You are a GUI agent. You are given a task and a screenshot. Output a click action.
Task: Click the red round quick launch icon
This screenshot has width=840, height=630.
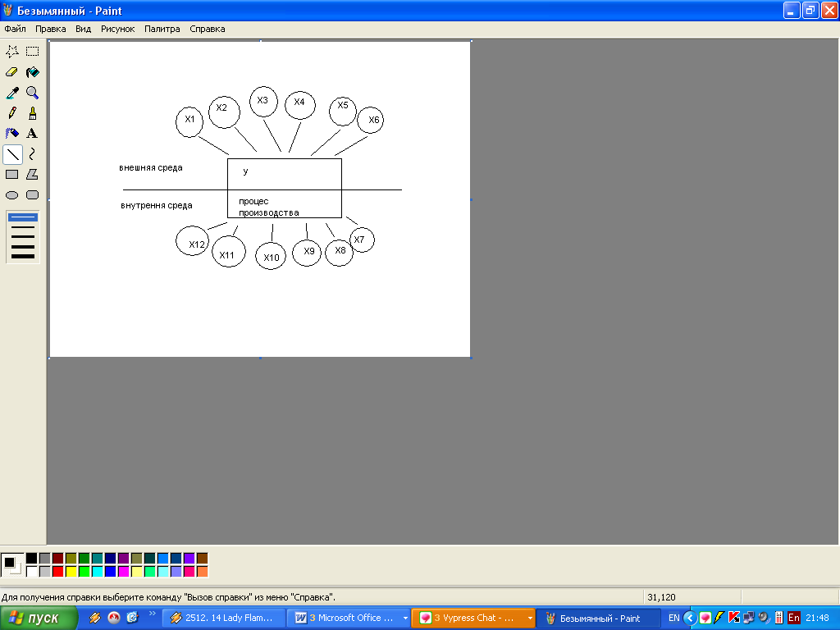pos(113,619)
